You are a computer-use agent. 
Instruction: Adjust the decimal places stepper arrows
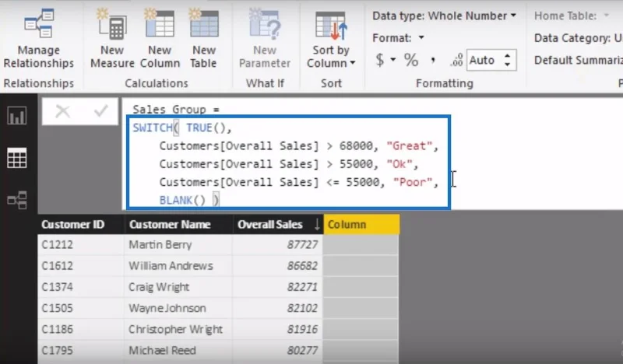click(508, 60)
